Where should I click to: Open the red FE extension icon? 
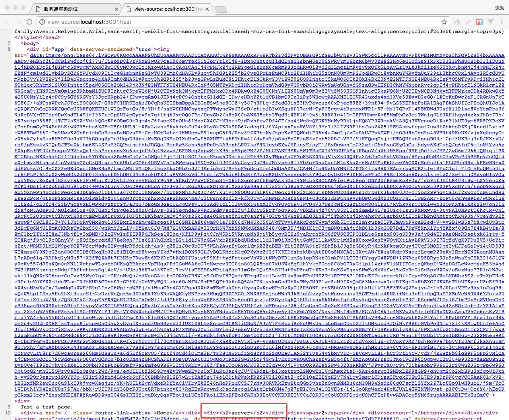480,22
